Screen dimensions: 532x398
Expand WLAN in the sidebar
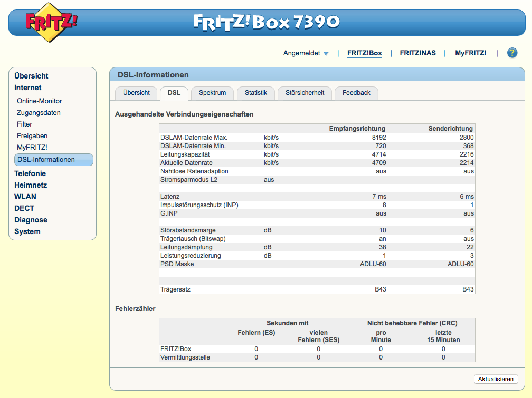click(25, 197)
